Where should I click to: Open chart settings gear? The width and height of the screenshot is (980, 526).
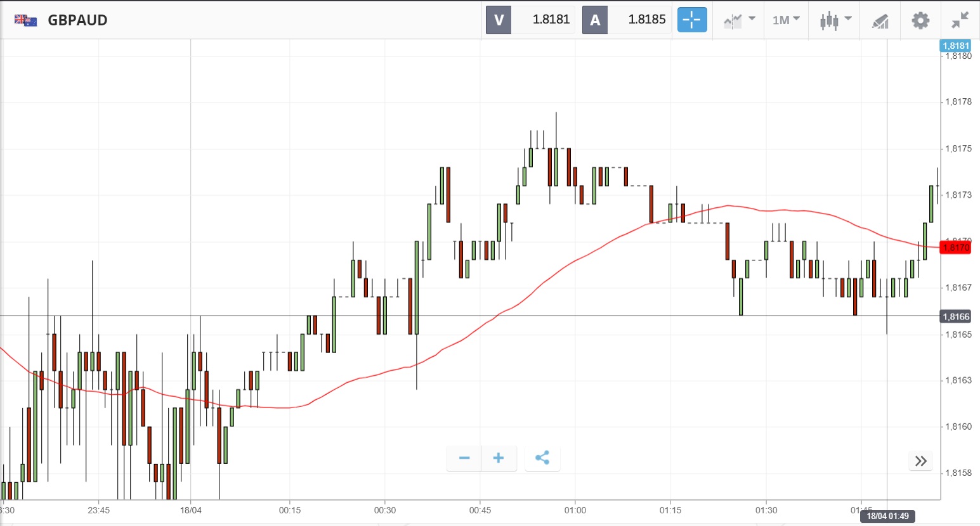(920, 20)
